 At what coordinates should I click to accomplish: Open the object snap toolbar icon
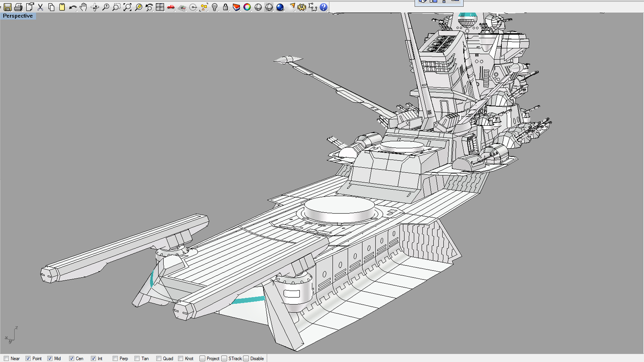pos(193,7)
